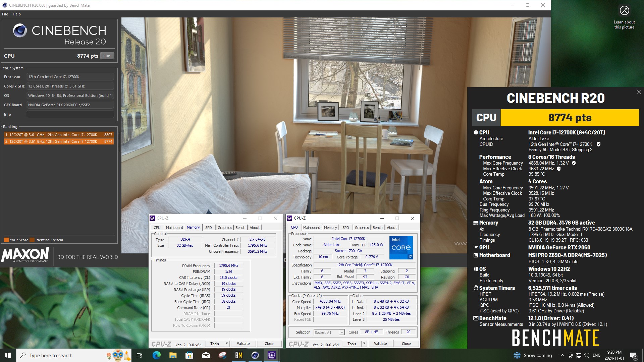Click Validate in CPU-Z CPU window
This screenshot has height=362, width=644.
(x=380, y=344)
